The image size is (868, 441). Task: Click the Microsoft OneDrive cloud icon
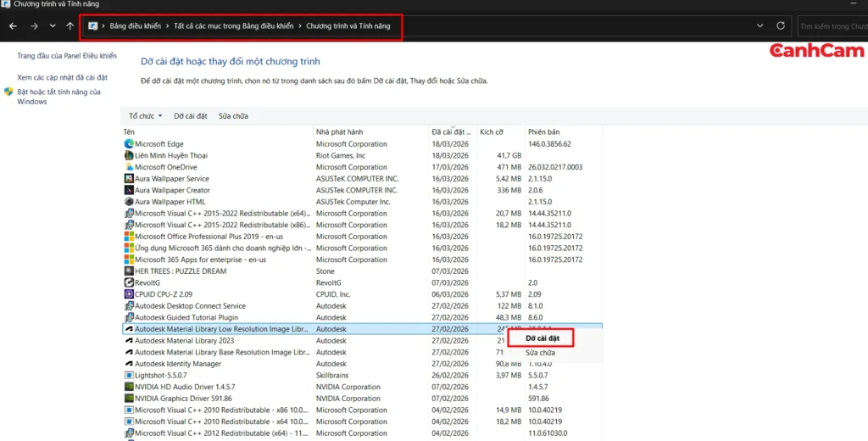[x=129, y=167]
